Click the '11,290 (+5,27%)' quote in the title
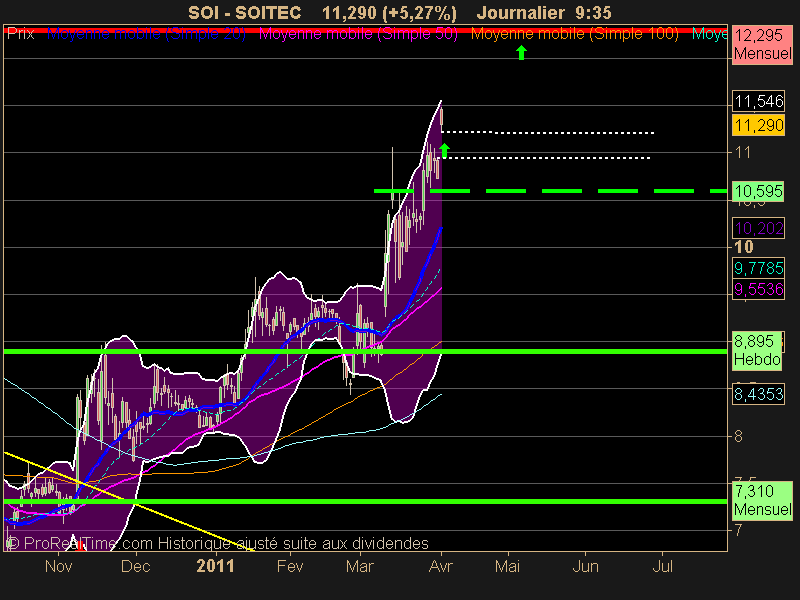800x600 pixels. tap(389, 13)
